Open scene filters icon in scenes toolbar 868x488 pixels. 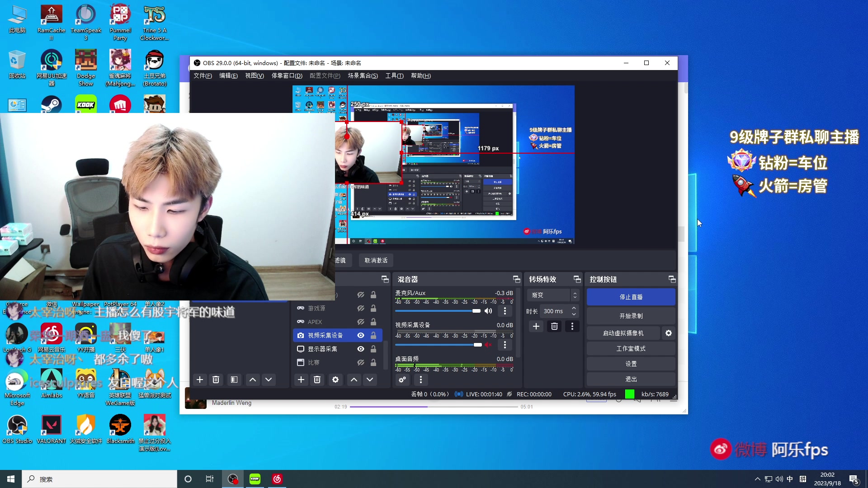point(234,380)
